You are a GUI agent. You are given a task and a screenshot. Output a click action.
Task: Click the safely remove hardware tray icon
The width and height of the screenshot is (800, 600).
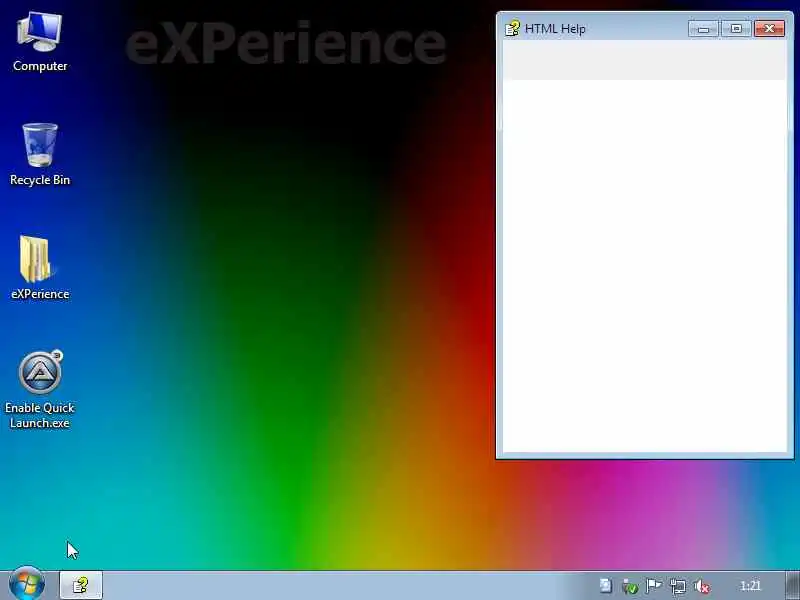coord(630,586)
